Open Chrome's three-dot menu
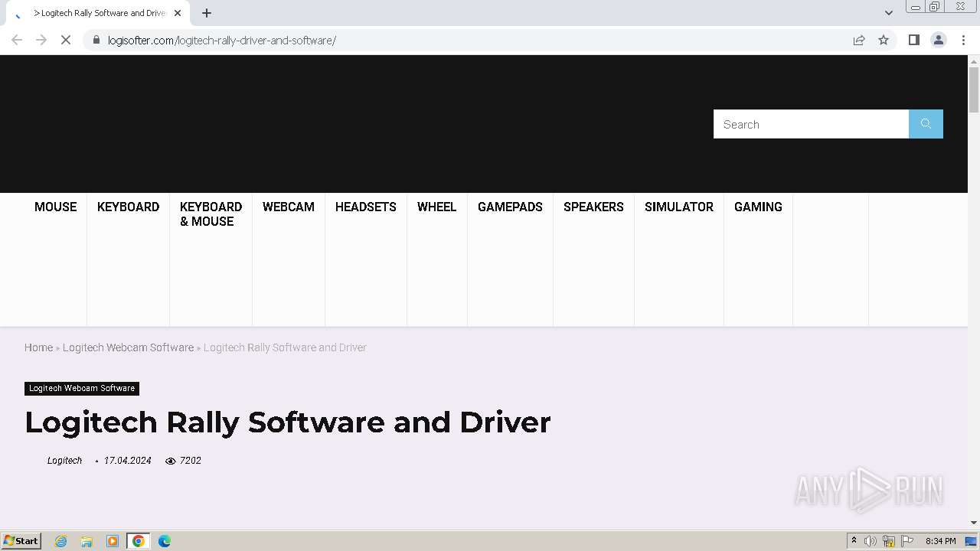The width and height of the screenshot is (980, 551). click(x=963, y=40)
